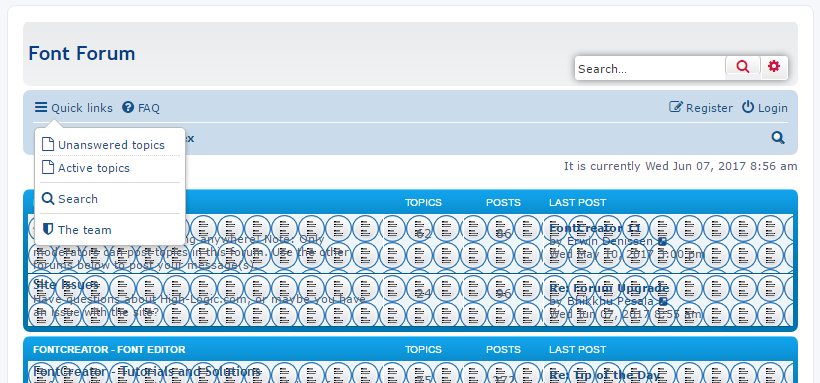This screenshot has height=383, width=820.
Task: Click the red magnifier search button
Action: [x=743, y=66]
